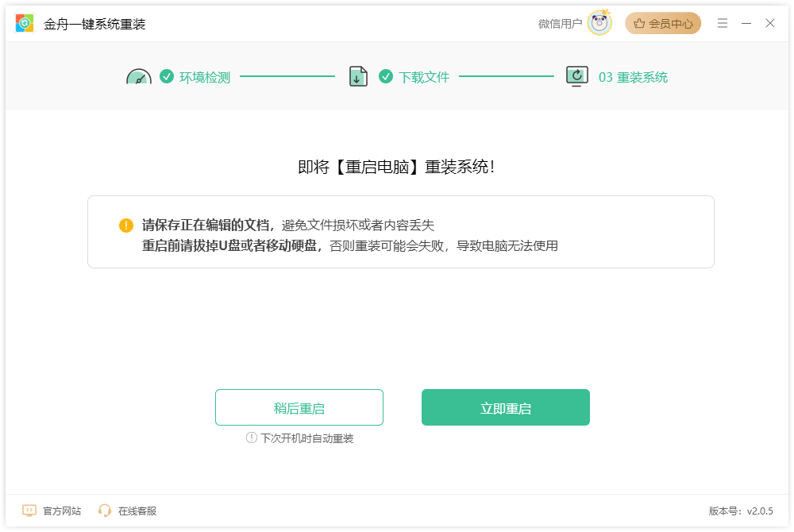Click the orange warning exclamation icon

pos(126,226)
